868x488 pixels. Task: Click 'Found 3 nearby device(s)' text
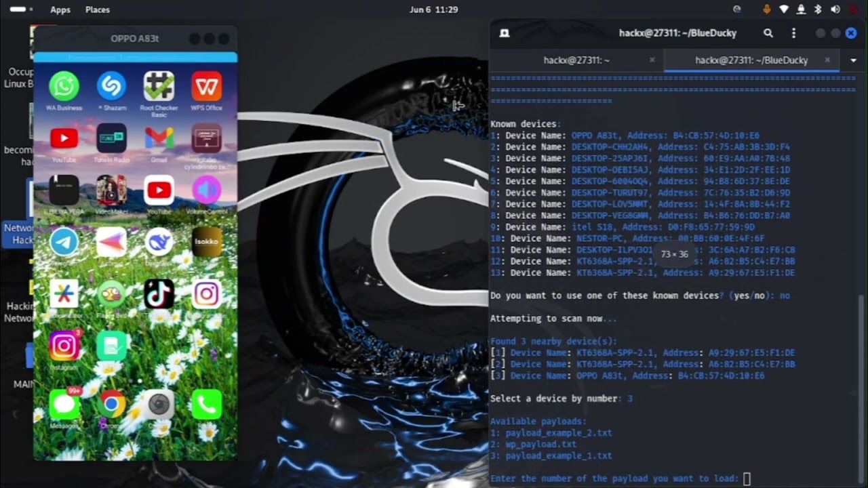553,341
